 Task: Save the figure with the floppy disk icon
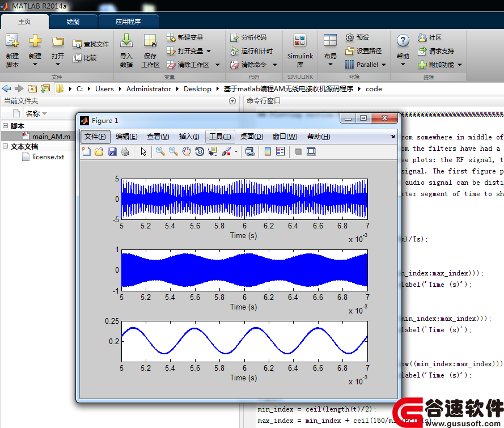(x=112, y=151)
